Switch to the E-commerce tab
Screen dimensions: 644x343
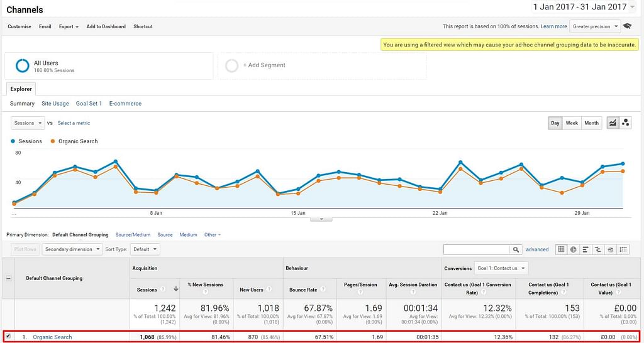125,104
